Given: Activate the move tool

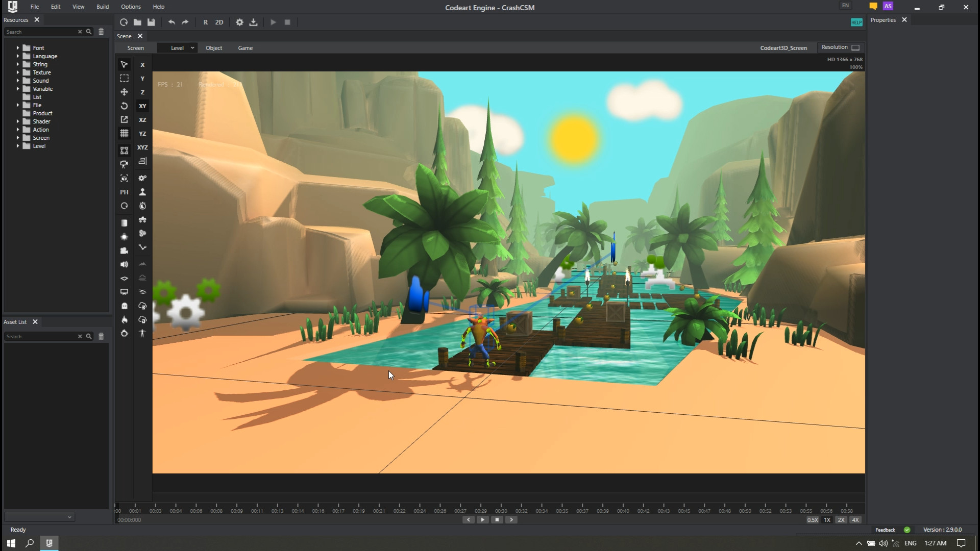Looking at the screenshot, I should click(124, 92).
